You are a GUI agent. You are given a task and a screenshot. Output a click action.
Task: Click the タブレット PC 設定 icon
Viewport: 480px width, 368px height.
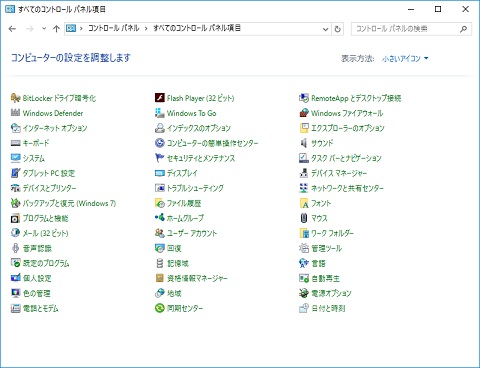[x=15, y=173]
